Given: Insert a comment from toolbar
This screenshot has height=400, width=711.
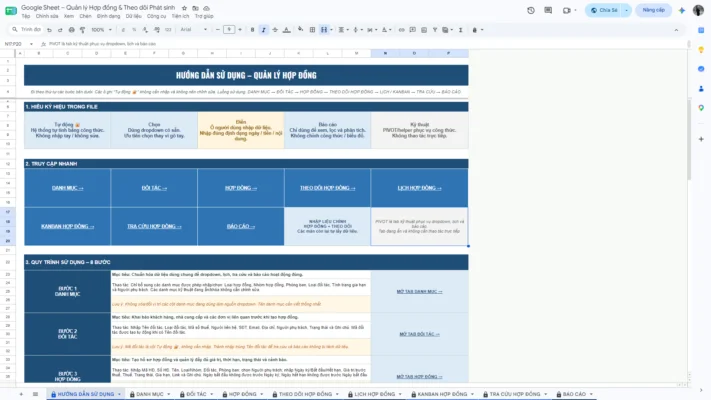Looking at the screenshot, I should [x=412, y=30].
